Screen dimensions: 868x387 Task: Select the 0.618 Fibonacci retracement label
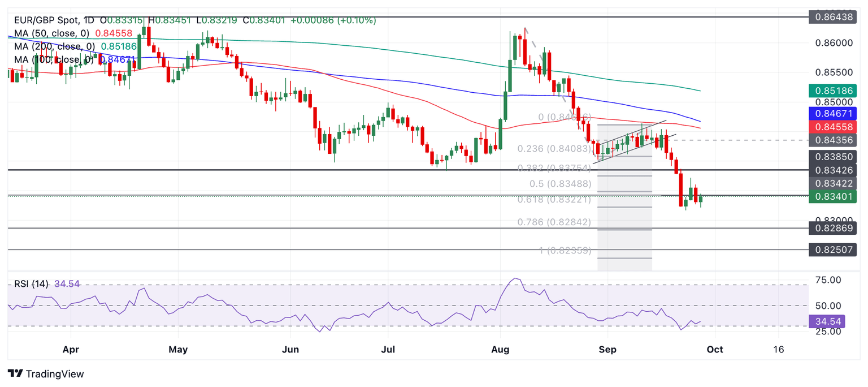click(x=554, y=200)
